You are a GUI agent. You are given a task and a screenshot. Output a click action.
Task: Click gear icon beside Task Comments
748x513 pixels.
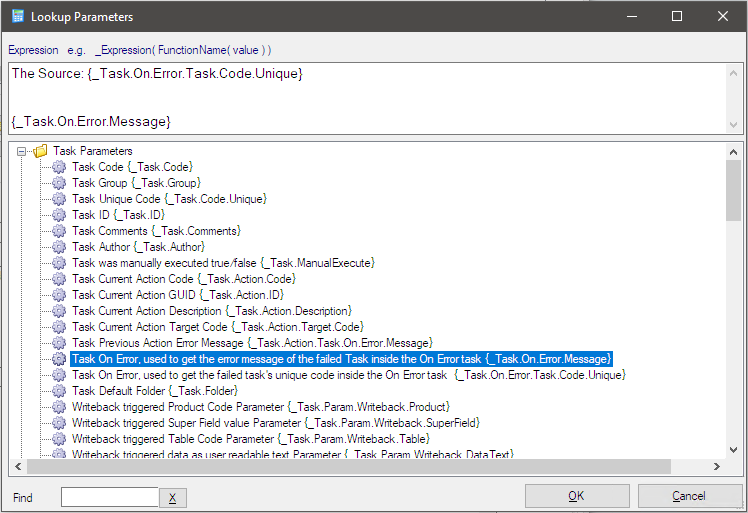click(59, 231)
